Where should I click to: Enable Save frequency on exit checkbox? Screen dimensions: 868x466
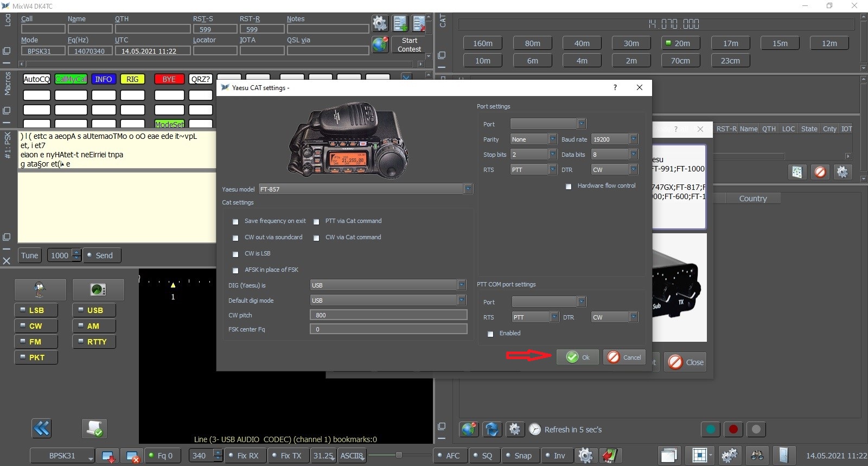[235, 221]
